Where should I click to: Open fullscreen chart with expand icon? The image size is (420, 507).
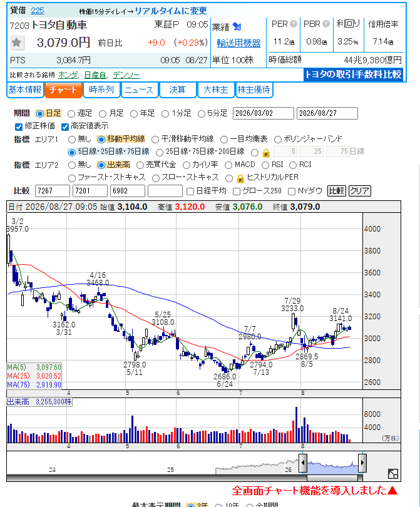pyautogui.click(x=393, y=474)
